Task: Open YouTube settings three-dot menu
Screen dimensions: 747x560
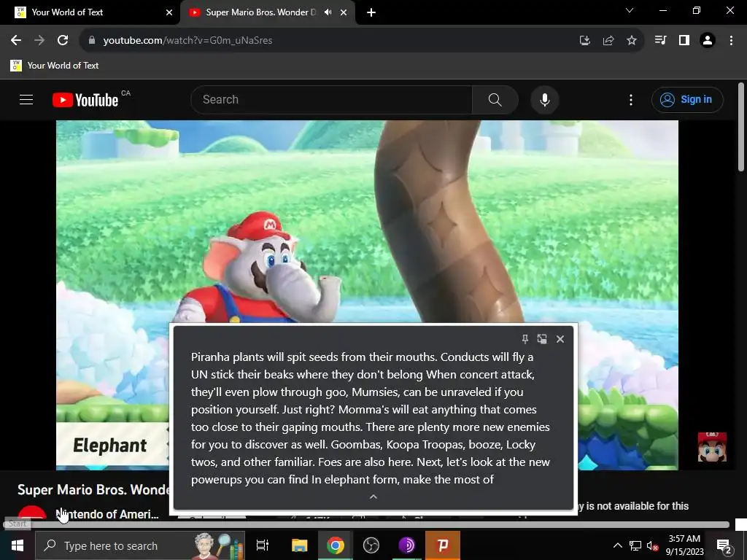Action: tap(631, 99)
